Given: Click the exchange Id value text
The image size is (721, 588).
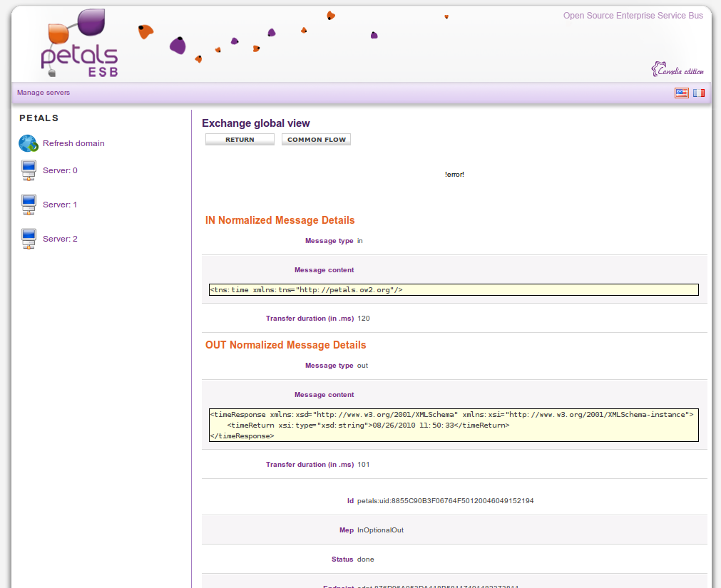Looking at the screenshot, I should [x=445, y=501].
